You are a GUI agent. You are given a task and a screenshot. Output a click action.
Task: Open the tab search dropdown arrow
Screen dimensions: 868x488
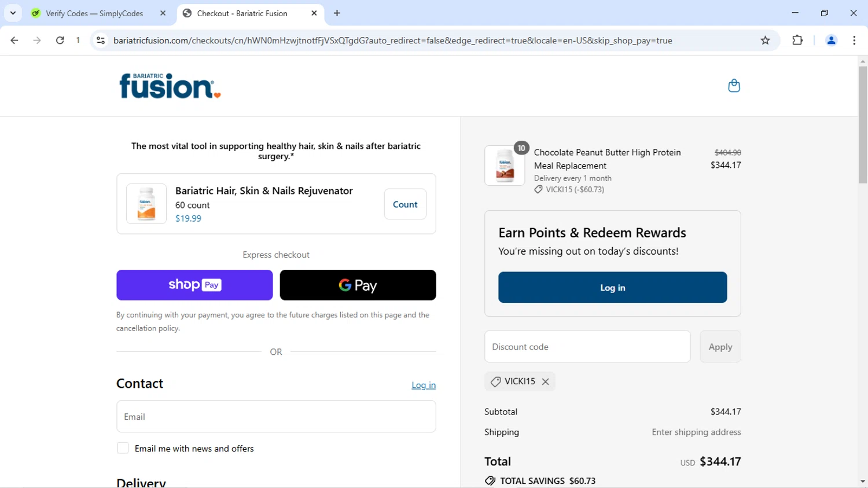click(x=13, y=13)
